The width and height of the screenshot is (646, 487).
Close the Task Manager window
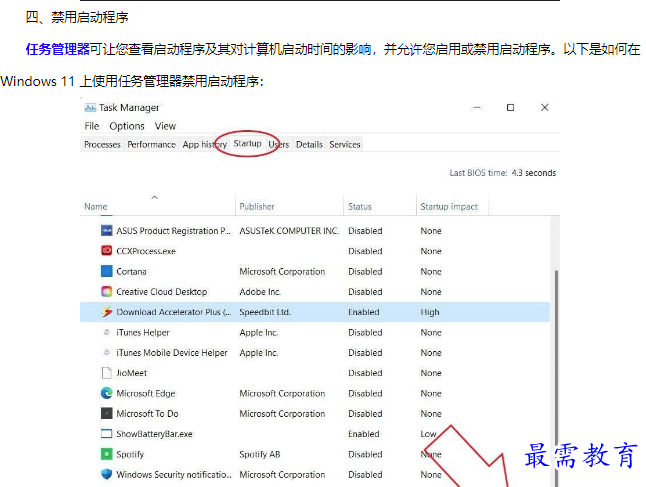tap(545, 108)
